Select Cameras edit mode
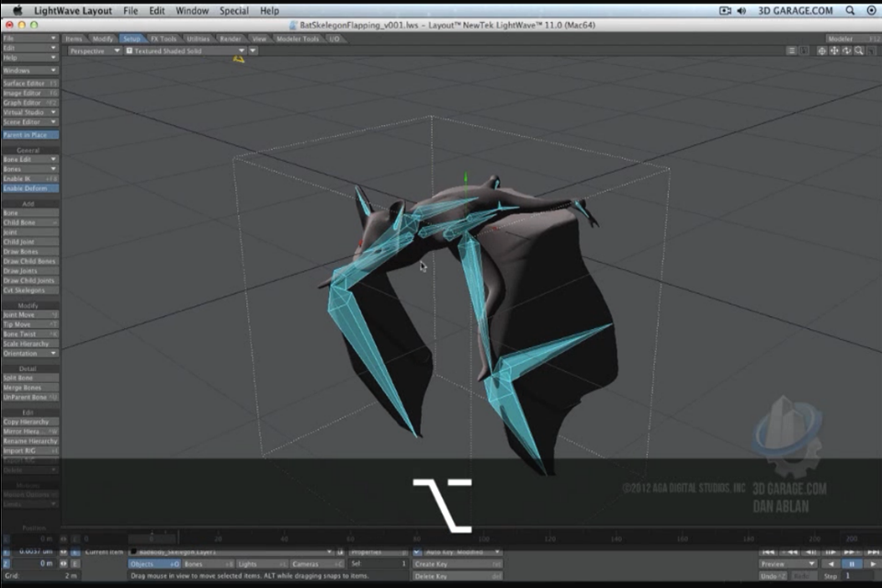882x588 pixels. click(317, 564)
